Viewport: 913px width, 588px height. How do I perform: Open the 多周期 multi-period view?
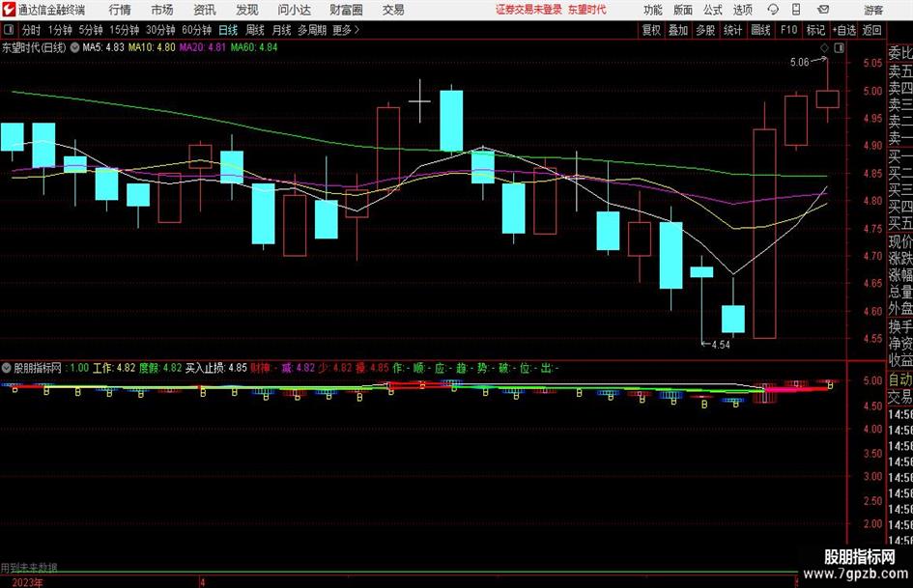click(312, 30)
